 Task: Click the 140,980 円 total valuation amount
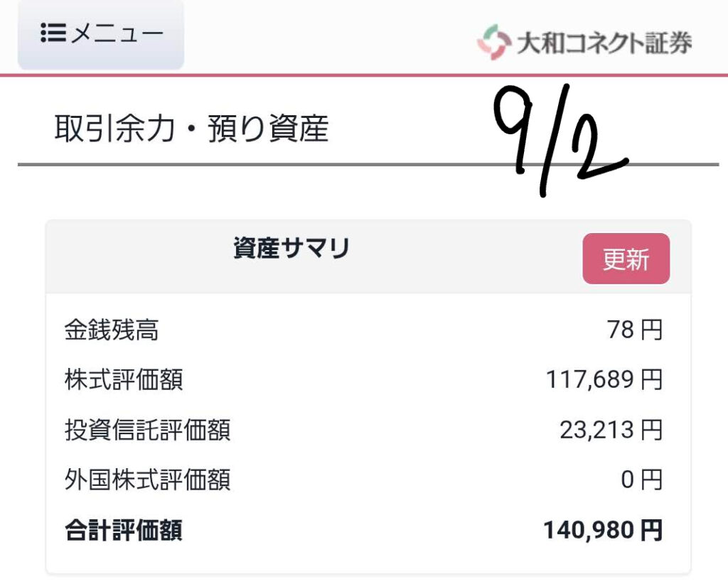click(603, 530)
